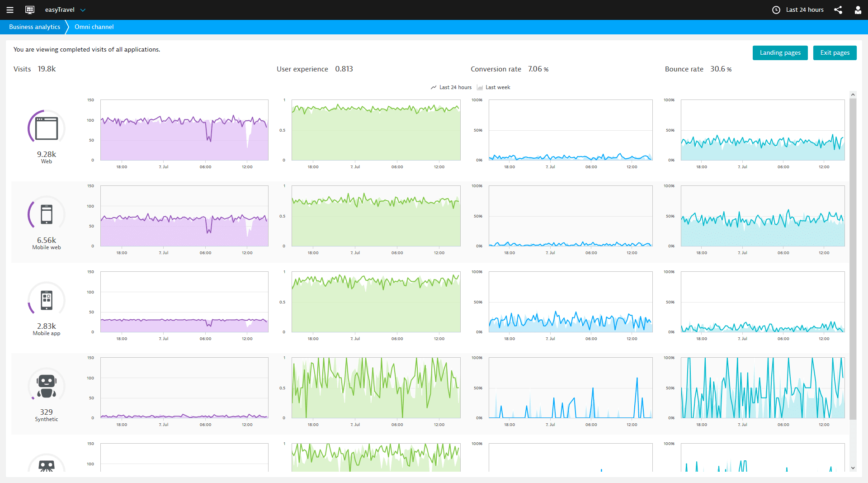Click the clock icon in top bar
The height and width of the screenshot is (483, 868).
[776, 10]
